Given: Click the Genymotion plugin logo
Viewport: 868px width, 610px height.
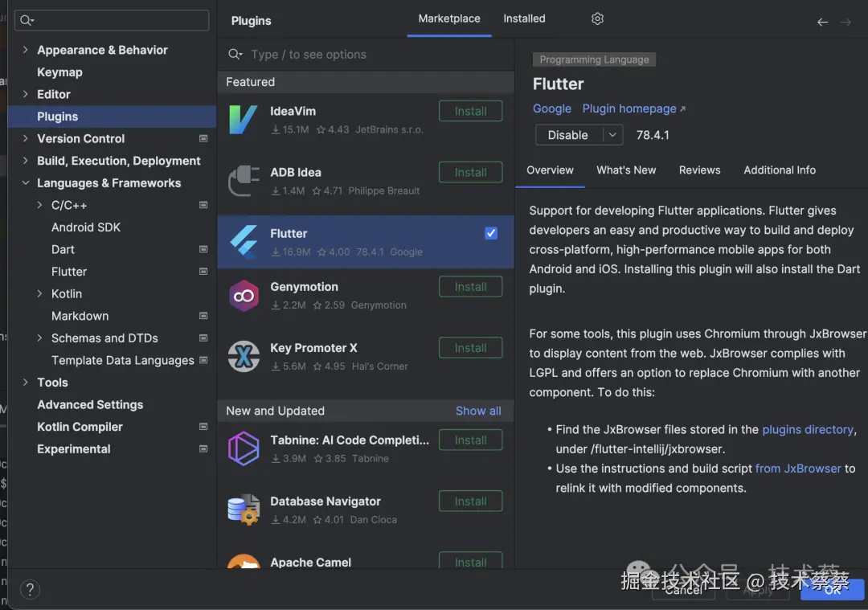Looking at the screenshot, I should 244,296.
